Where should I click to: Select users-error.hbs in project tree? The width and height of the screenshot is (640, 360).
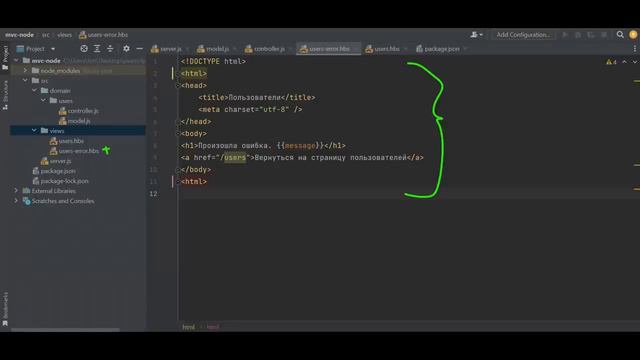point(74,151)
